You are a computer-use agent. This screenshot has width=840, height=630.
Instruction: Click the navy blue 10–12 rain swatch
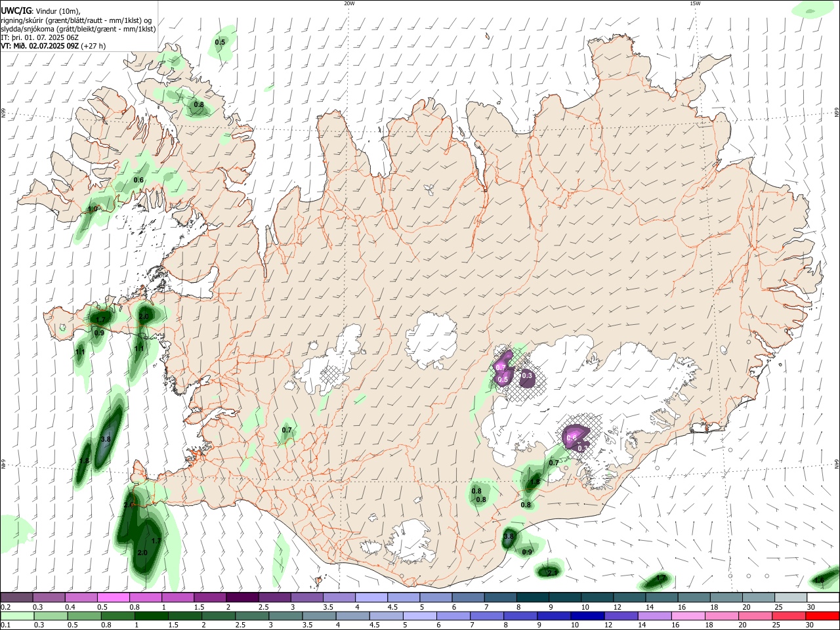[587, 616]
